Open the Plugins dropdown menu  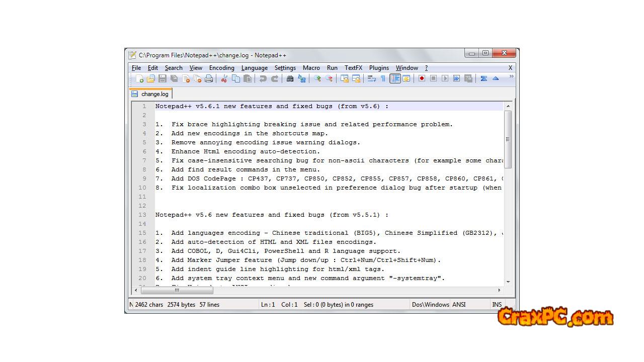click(x=379, y=68)
